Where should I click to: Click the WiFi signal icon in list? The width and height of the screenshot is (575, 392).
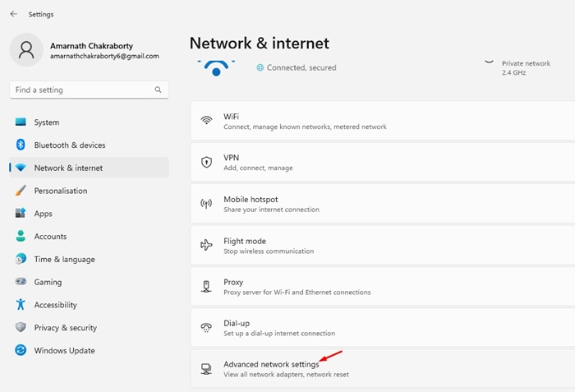(206, 120)
